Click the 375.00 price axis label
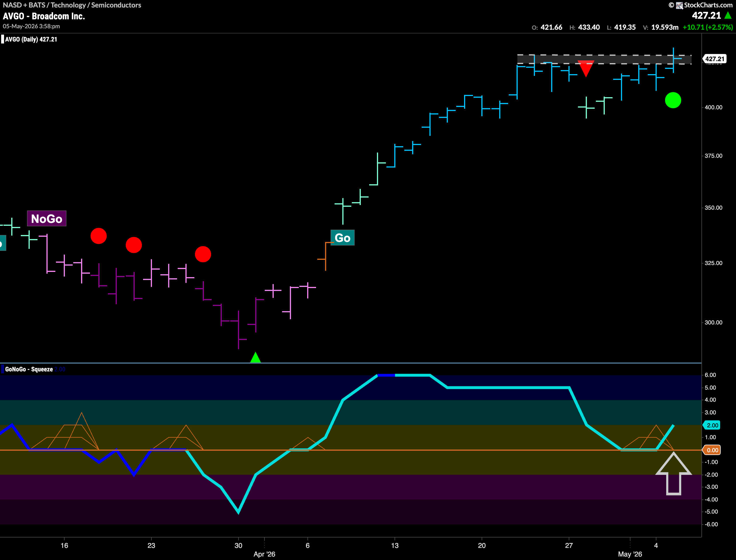 (713, 156)
